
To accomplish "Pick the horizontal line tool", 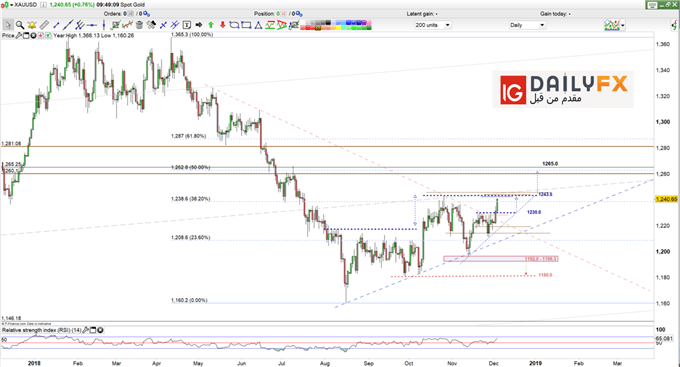I will 92,25.
